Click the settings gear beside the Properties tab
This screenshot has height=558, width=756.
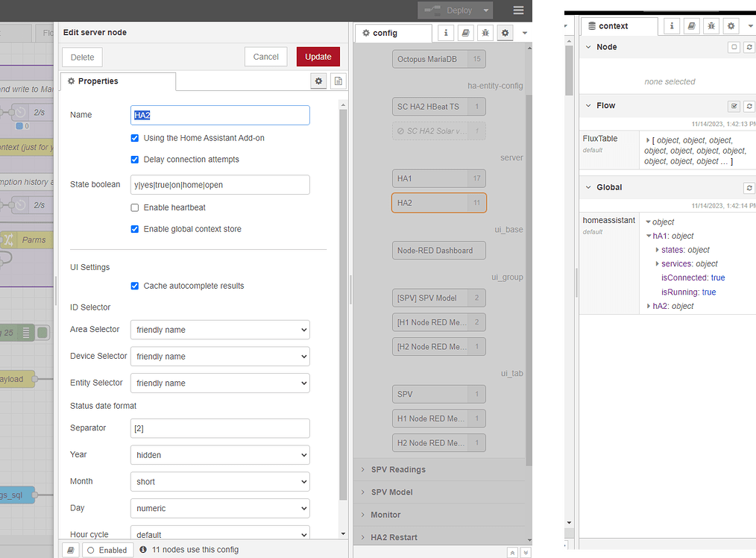[318, 81]
